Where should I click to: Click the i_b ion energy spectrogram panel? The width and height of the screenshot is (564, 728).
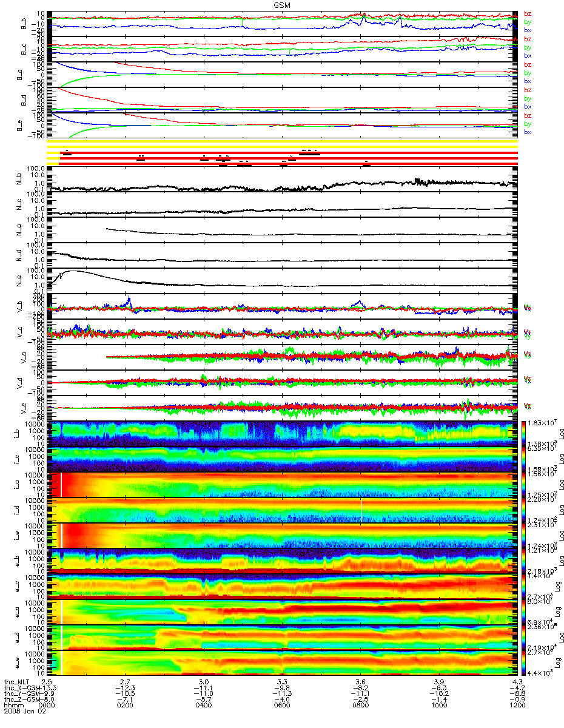point(282,434)
